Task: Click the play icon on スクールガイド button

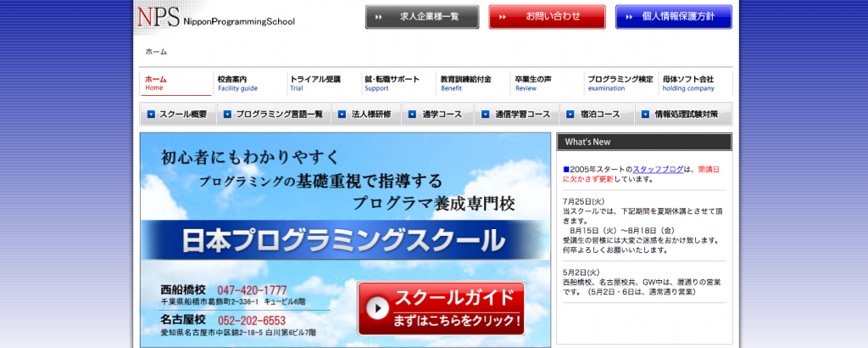Action: 377,309
